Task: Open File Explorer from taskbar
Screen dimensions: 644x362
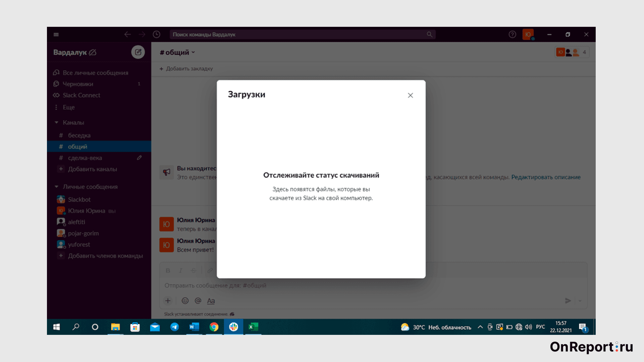Action: [x=115, y=327]
